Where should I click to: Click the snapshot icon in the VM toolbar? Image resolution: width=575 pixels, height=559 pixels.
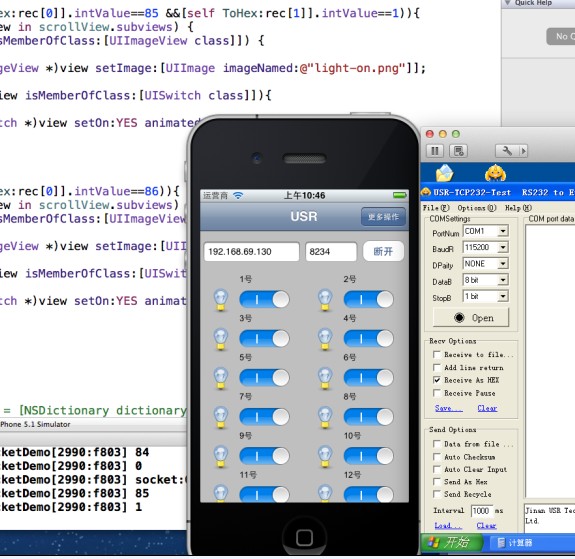(x=458, y=151)
